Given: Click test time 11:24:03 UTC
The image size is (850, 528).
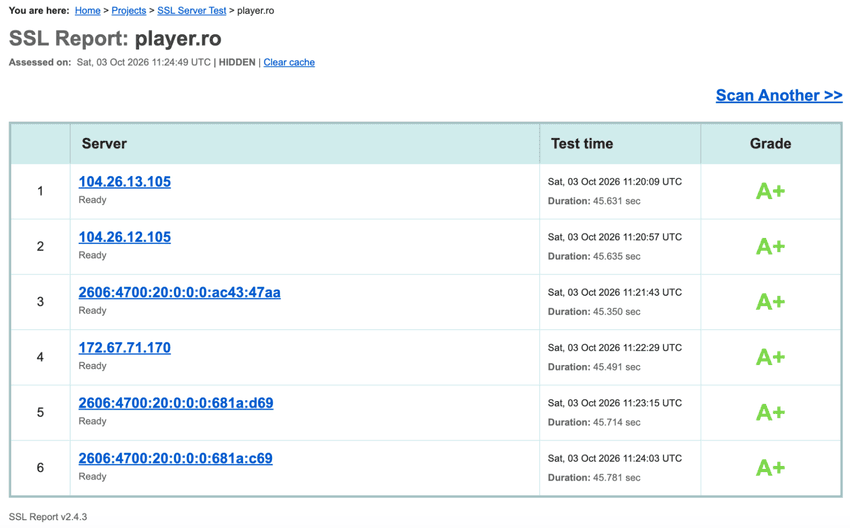Looking at the screenshot, I should [x=615, y=458].
